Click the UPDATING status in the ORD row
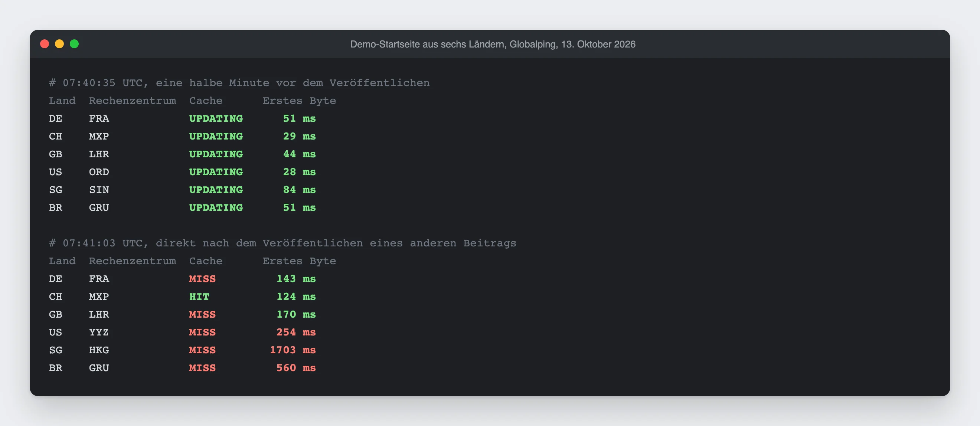The image size is (980, 426). click(216, 172)
